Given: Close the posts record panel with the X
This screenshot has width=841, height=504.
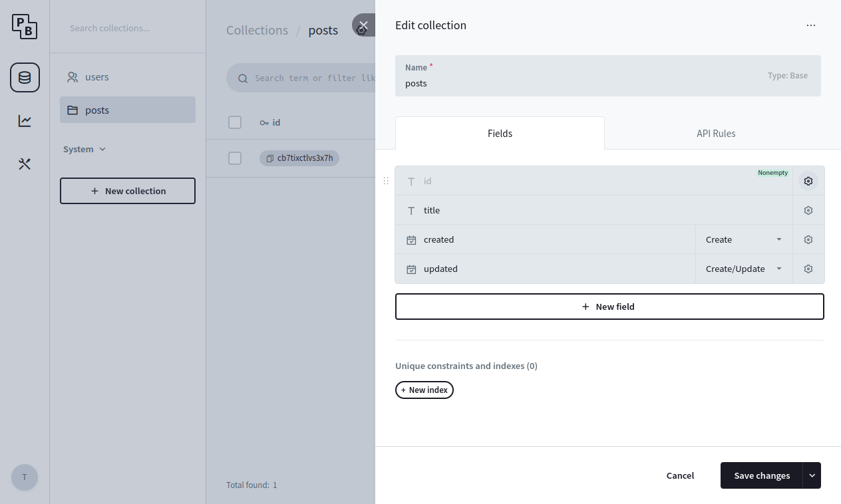Looking at the screenshot, I should pos(363,25).
